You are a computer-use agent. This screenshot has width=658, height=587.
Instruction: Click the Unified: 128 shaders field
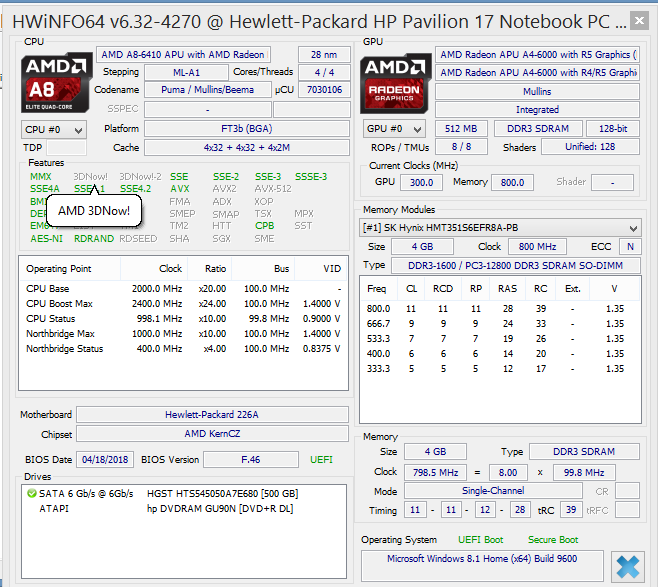tap(590, 147)
